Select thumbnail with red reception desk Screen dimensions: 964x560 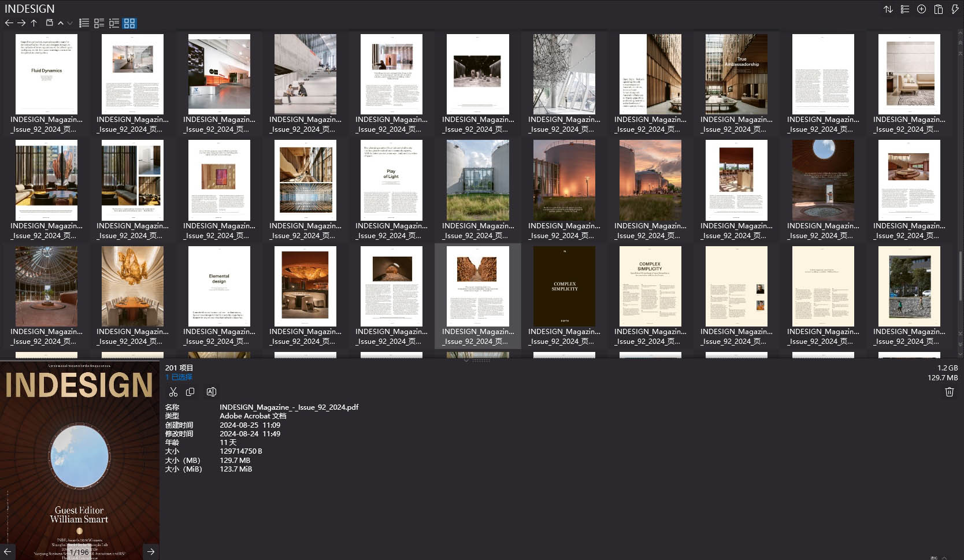[219, 74]
